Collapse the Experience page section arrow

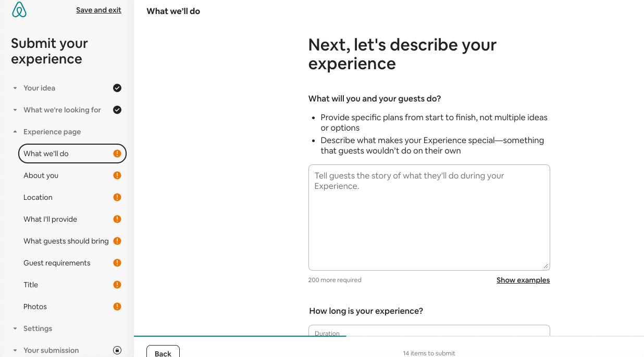(x=15, y=132)
